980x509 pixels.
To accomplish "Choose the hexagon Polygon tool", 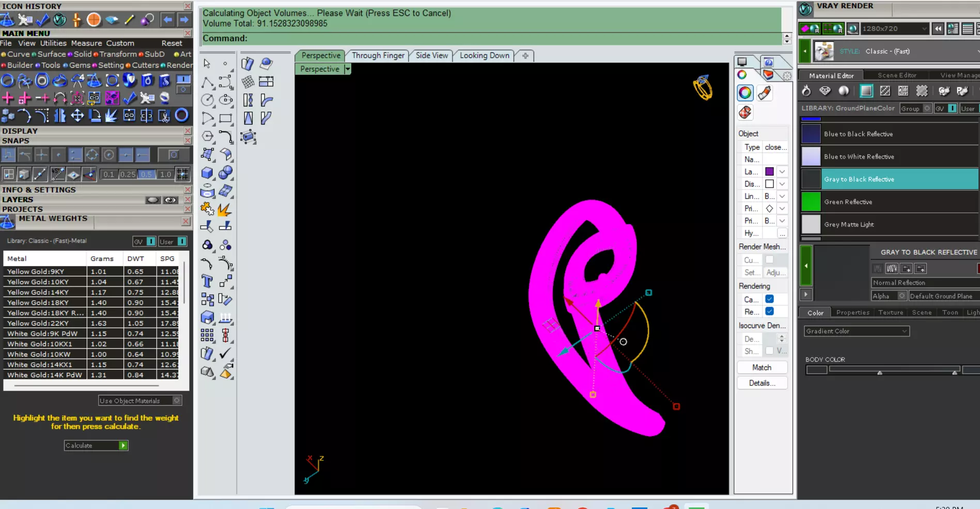I will tap(207, 136).
